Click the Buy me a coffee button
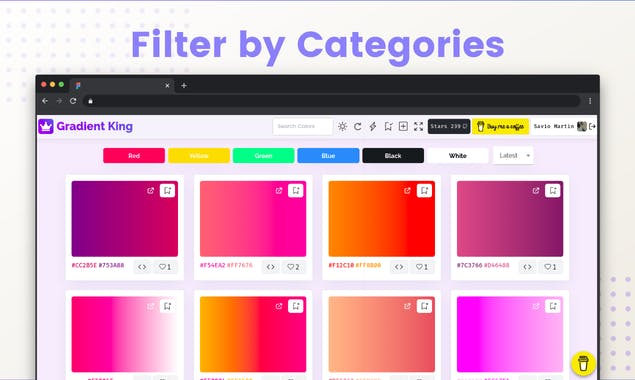Image resolution: width=635 pixels, height=380 pixels. (501, 126)
